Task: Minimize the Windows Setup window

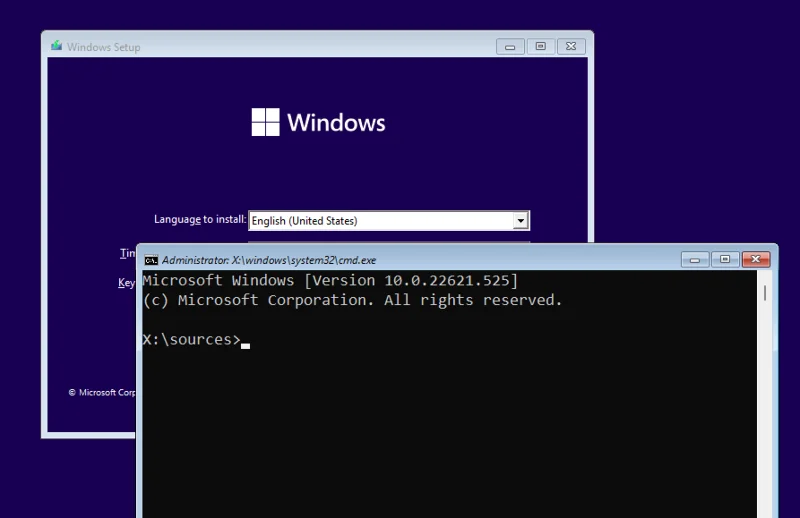Action: point(510,46)
